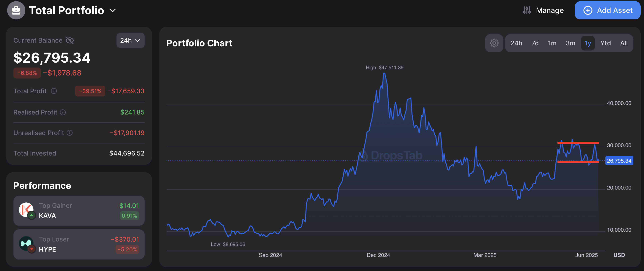Open Total Portfolio title selector
This screenshot has width=644, height=271.
pyautogui.click(x=67, y=10)
